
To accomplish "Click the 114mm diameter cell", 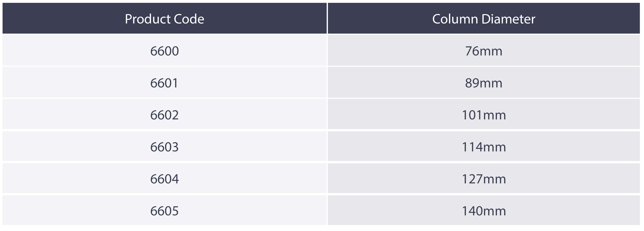I will pos(484,146).
